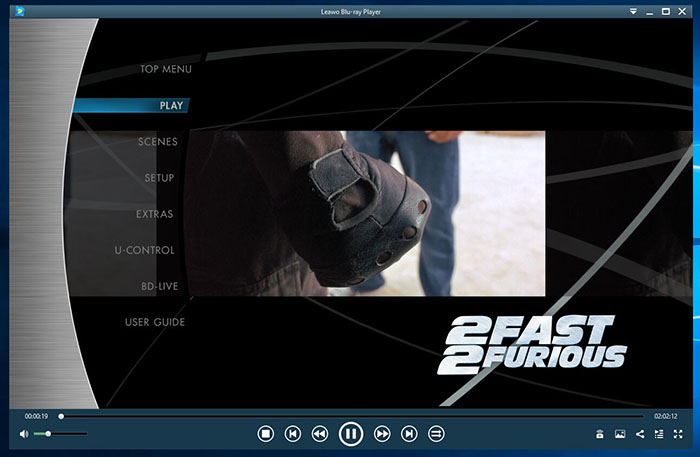Click the share icon
The image size is (700, 457).
(640, 434)
